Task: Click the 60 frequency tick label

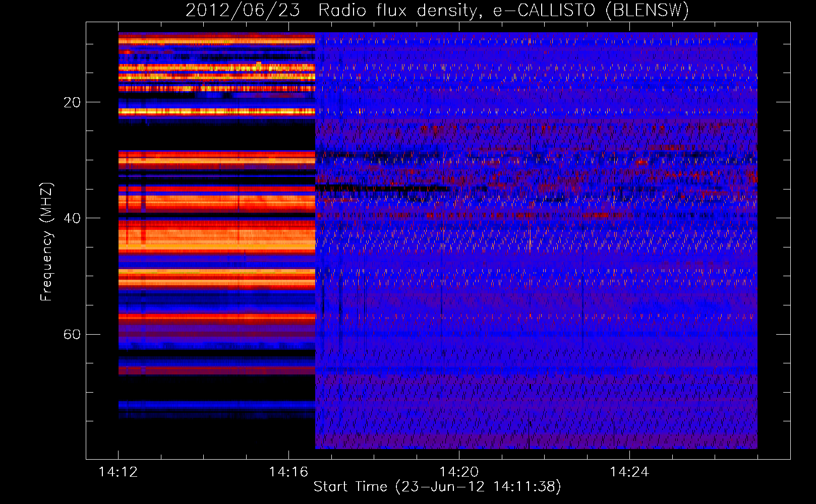Action: [x=72, y=335]
